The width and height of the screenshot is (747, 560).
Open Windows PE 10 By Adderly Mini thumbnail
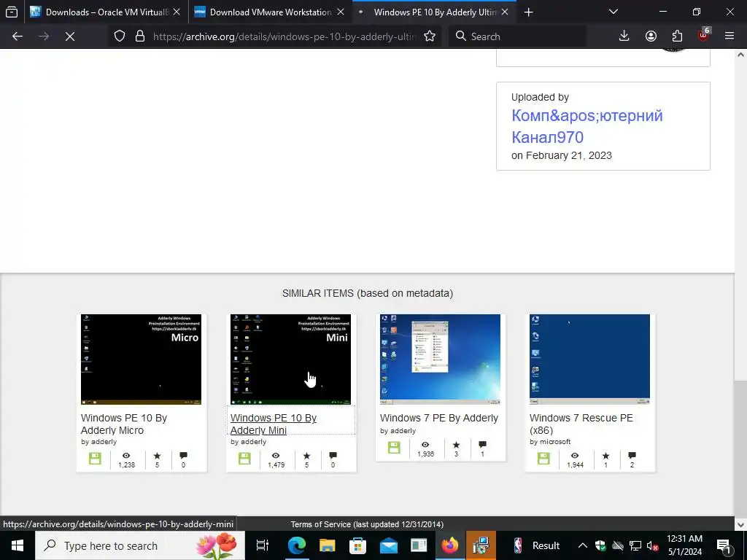tap(290, 359)
